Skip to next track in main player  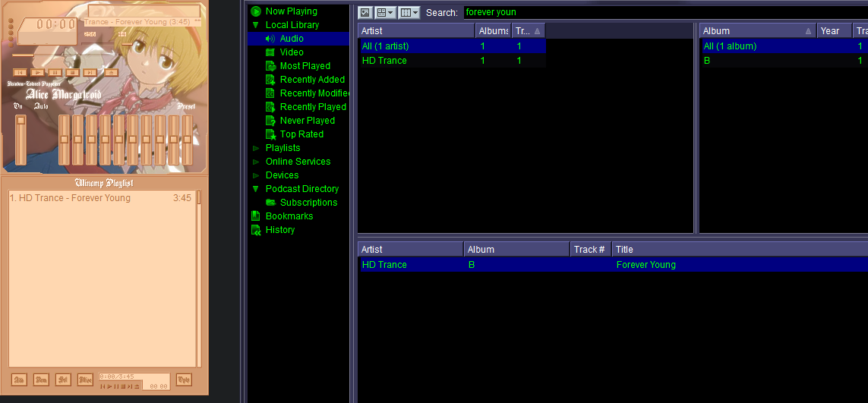click(90, 73)
